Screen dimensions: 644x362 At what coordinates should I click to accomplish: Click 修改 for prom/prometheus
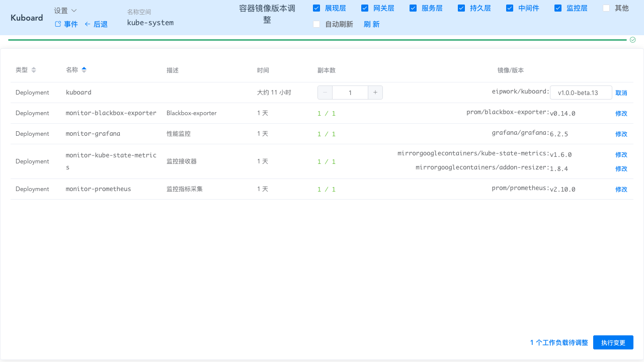click(621, 190)
